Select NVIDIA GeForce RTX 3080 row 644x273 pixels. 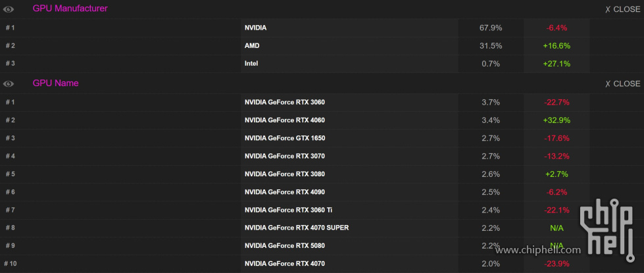tap(322, 174)
